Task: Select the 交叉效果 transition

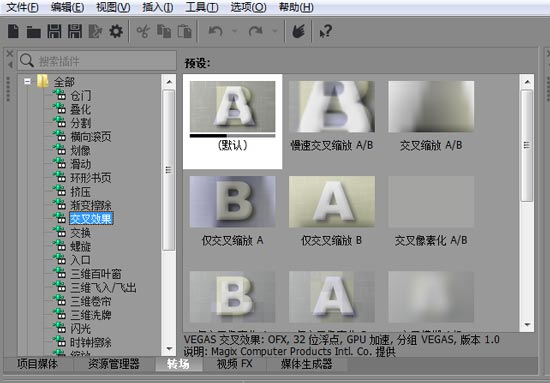Action: click(x=91, y=219)
